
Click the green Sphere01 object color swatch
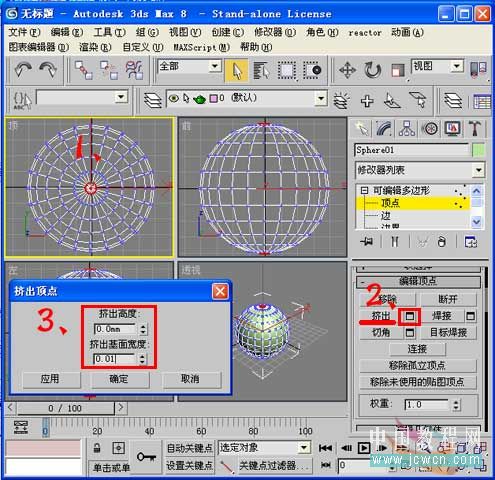(x=478, y=150)
